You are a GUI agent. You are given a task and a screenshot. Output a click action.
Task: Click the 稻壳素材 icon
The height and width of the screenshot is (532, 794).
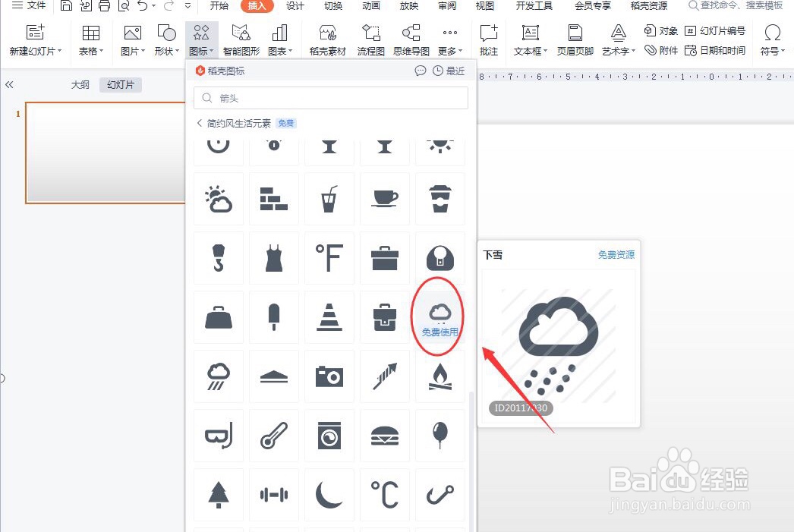(x=328, y=33)
